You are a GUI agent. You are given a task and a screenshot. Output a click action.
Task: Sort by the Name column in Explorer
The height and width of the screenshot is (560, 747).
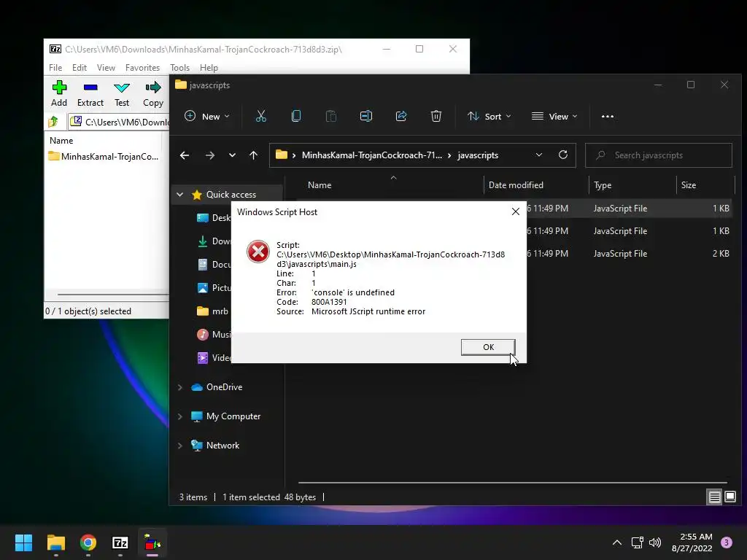click(x=320, y=184)
